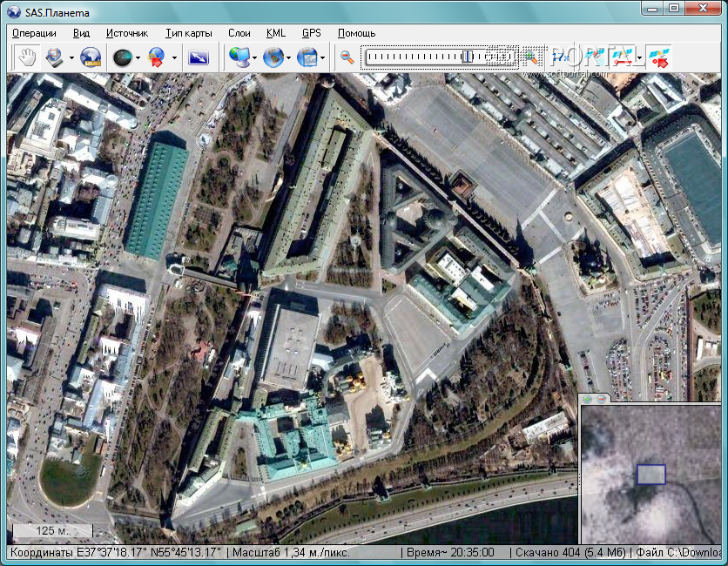728x566 pixels.
Task: Click the satellite with red arrow icon
Action: (x=659, y=57)
